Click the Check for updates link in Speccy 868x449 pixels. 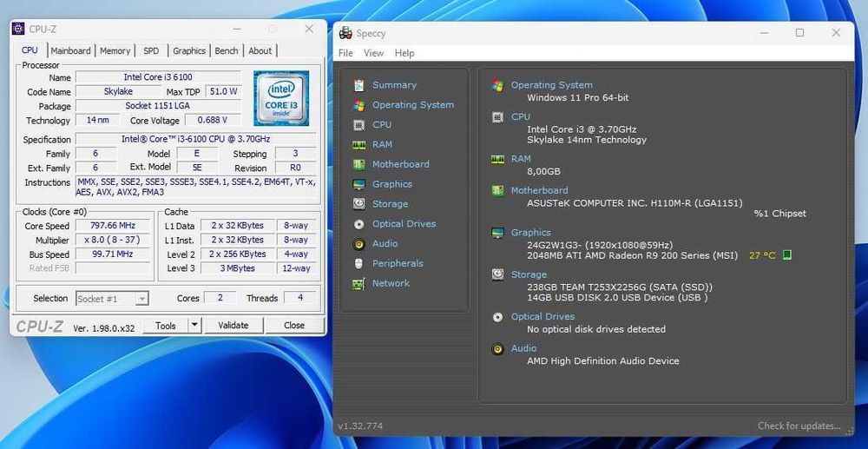click(799, 426)
